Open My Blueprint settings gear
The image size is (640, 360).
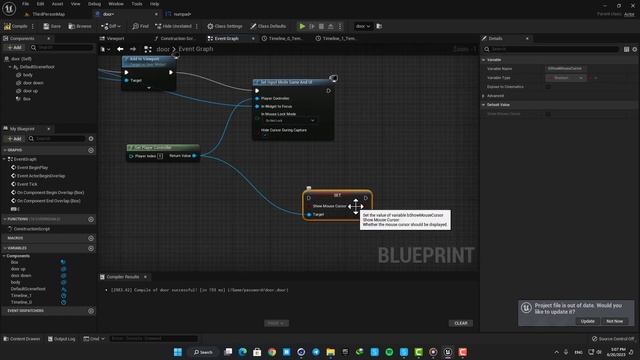[x=91, y=139]
